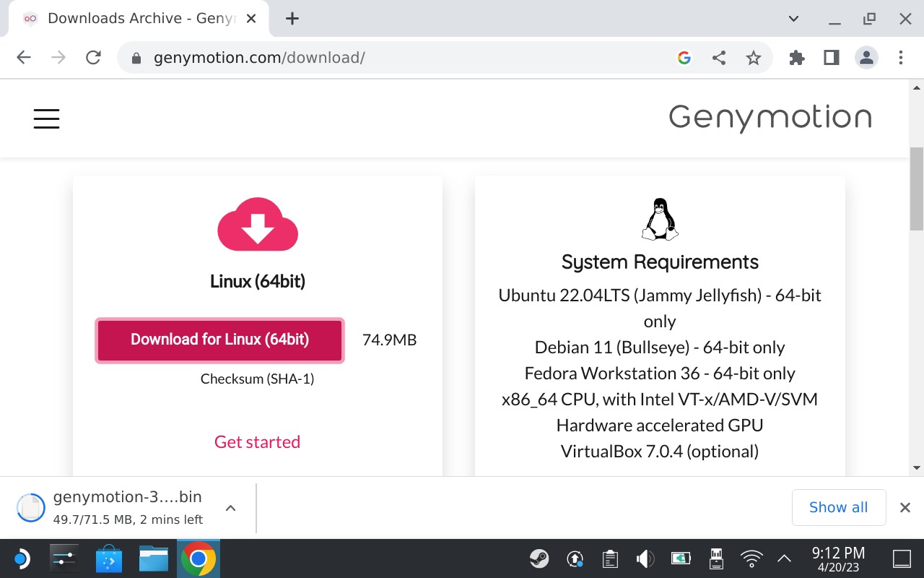Open the hamburger menu on Genymotion site
Viewport: 924px width, 578px height.
pyautogui.click(x=46, y=118)
